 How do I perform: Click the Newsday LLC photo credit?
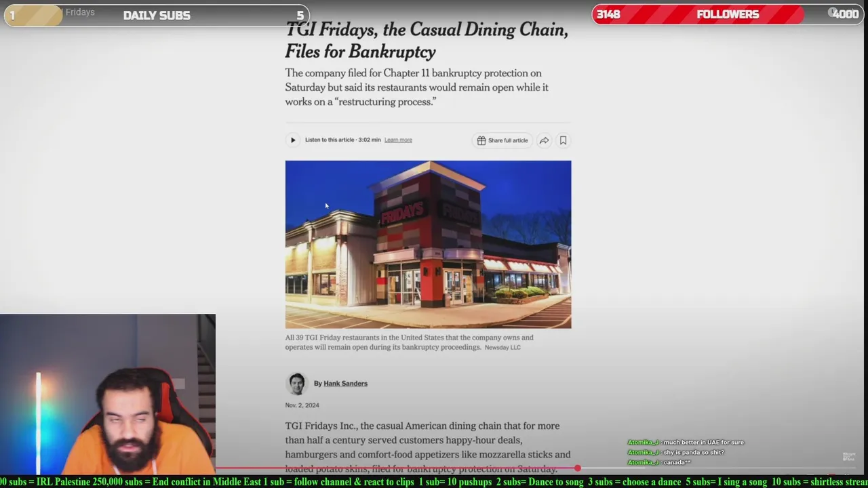click(x=502, y=348)
